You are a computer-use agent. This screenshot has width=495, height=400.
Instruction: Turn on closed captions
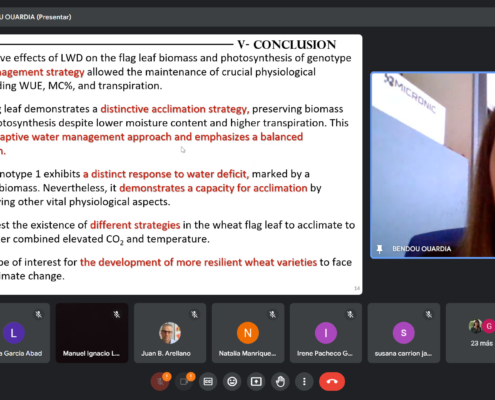208,382
